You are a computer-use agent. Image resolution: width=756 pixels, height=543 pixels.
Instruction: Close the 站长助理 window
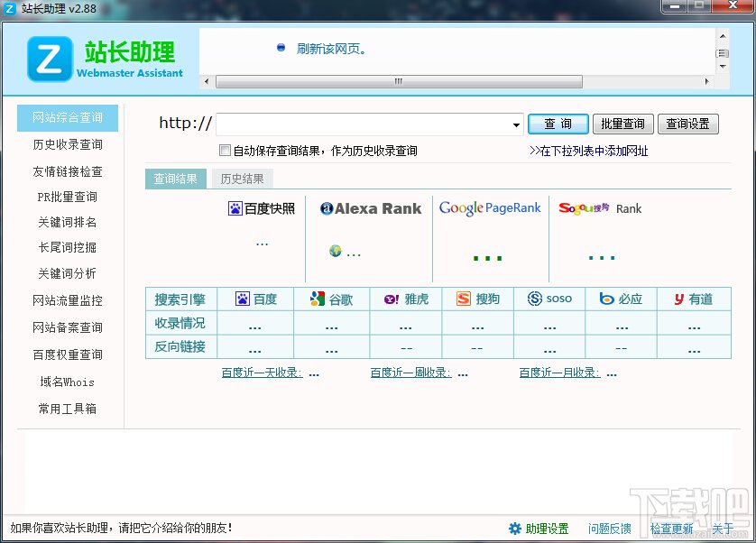[733, 5]
